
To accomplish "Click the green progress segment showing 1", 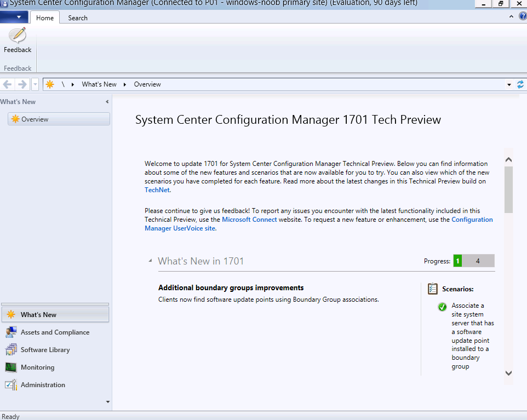I will (457, 261).
